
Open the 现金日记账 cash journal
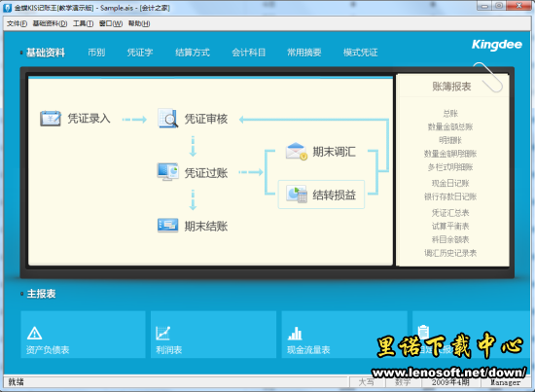click(450, 183)
